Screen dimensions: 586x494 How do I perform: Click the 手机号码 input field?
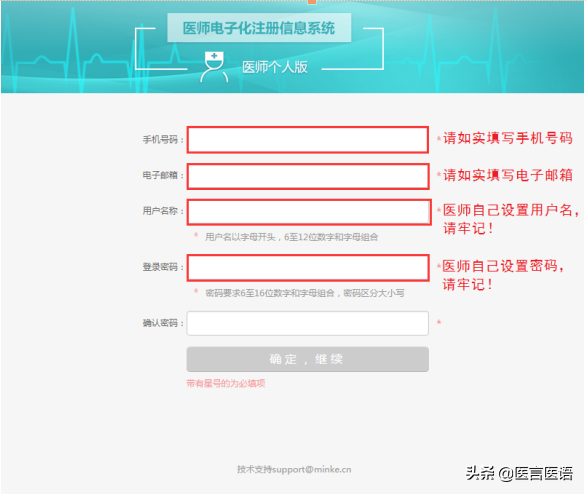tap(308, 140)
